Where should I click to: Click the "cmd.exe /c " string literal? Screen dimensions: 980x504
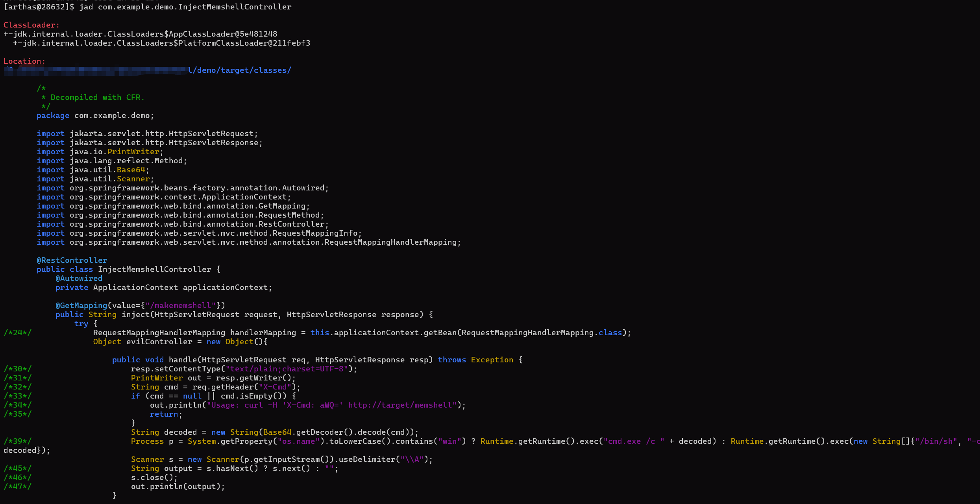(x=634, y=441)
